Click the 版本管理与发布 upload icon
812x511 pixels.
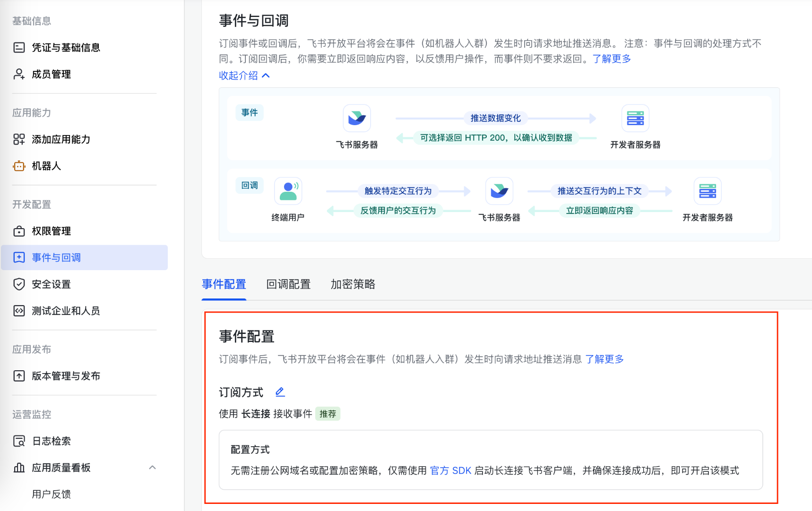click(19, 376)
